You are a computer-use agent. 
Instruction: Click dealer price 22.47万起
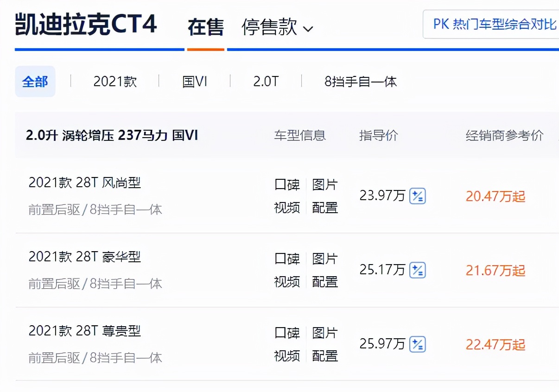[x=495, y=344]
